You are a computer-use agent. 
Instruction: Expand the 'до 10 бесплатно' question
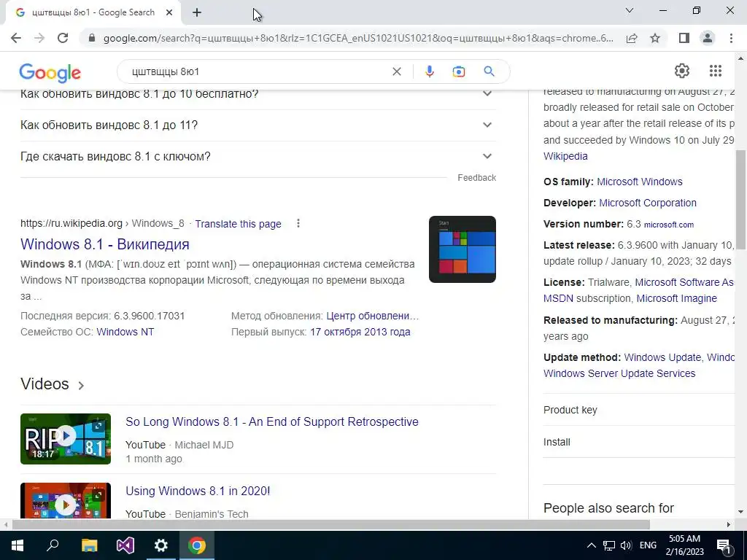258,94
